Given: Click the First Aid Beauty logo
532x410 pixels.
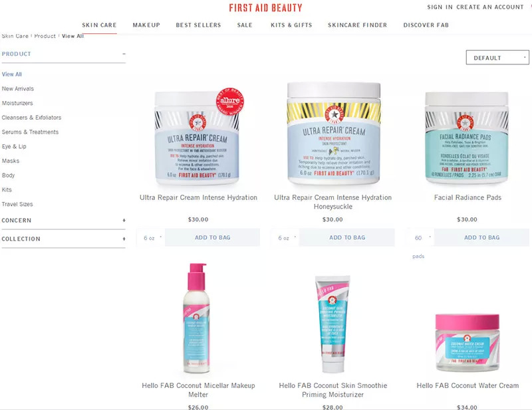Looking at the screenshot, I should pos(265,7).
